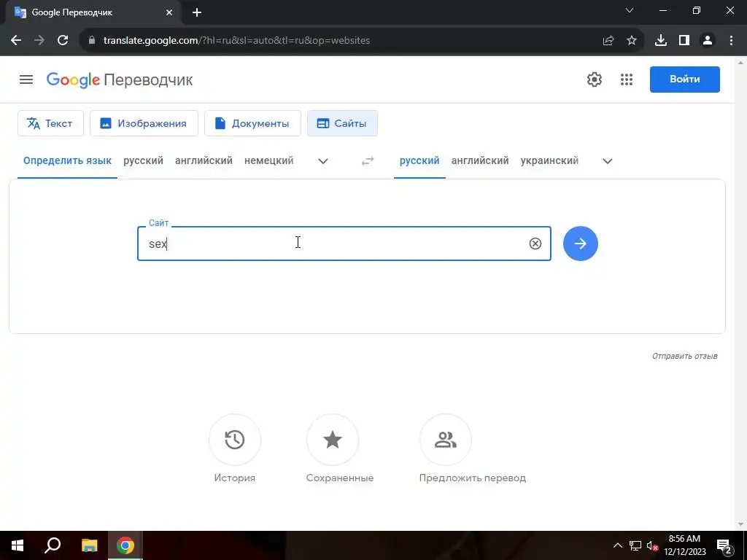Click the page vertical scrollbar
Screen dimensions: 747x560
coord(741,293)
